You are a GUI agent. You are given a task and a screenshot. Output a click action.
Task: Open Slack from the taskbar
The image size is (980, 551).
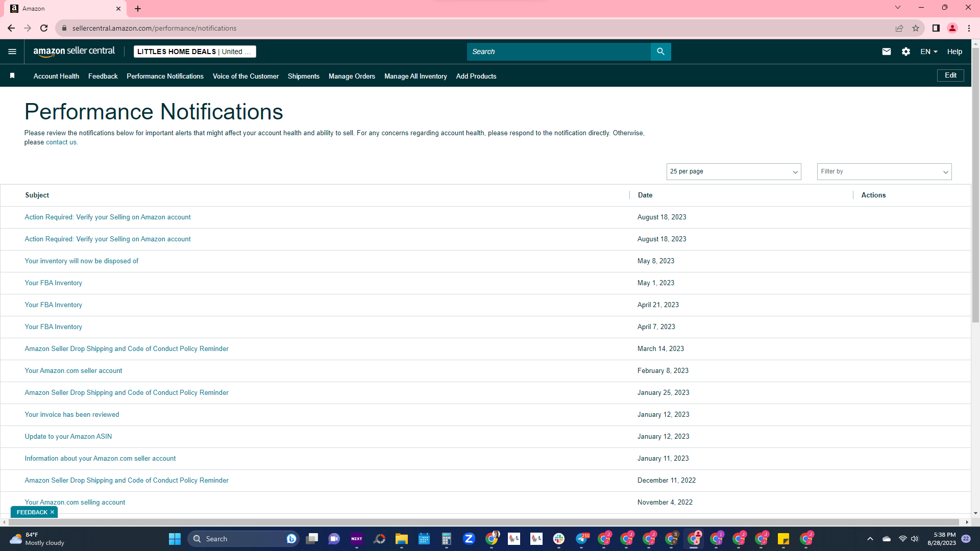[x=559, y=539]
